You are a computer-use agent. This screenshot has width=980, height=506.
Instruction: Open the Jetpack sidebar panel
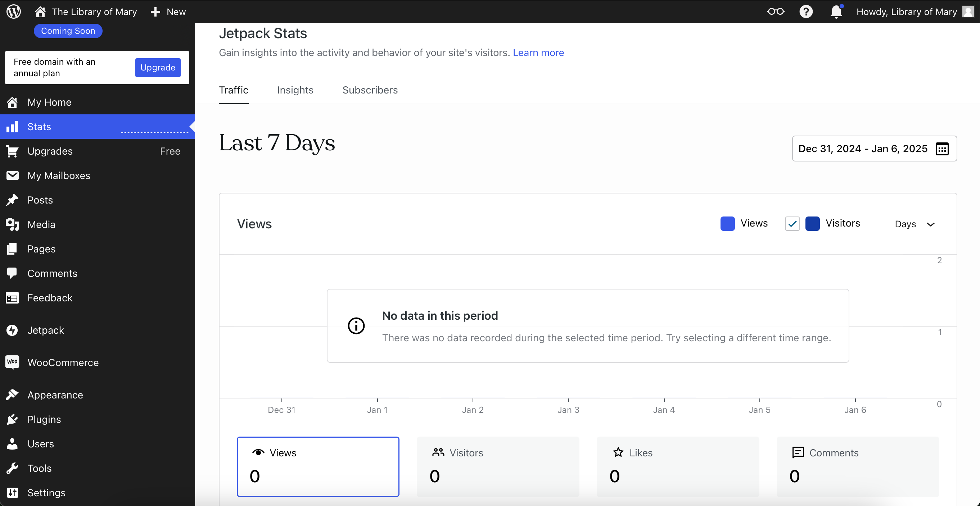pos(45,330)
